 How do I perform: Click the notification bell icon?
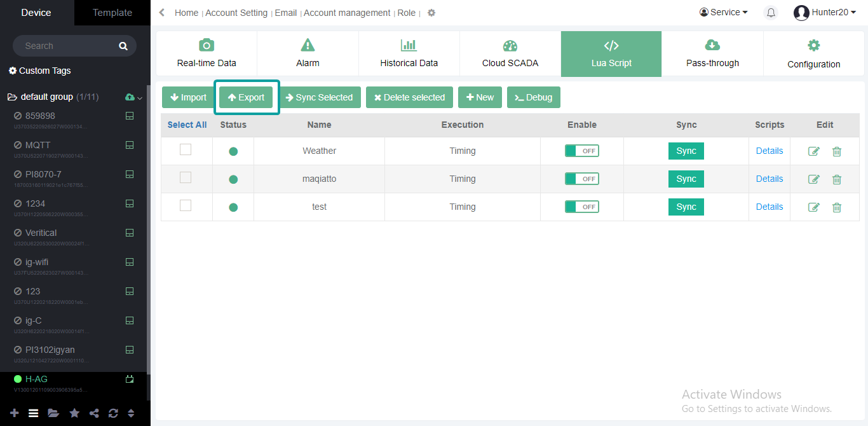coord(770,13)
